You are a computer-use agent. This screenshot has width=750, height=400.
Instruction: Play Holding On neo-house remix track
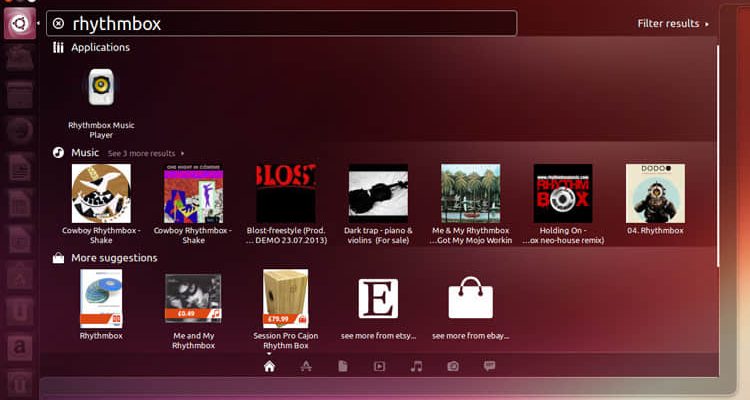(x=563, y=204)
